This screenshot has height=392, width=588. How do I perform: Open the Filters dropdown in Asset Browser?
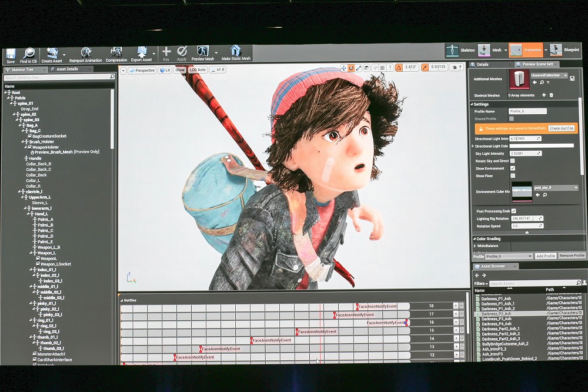[x=481, y=284]
